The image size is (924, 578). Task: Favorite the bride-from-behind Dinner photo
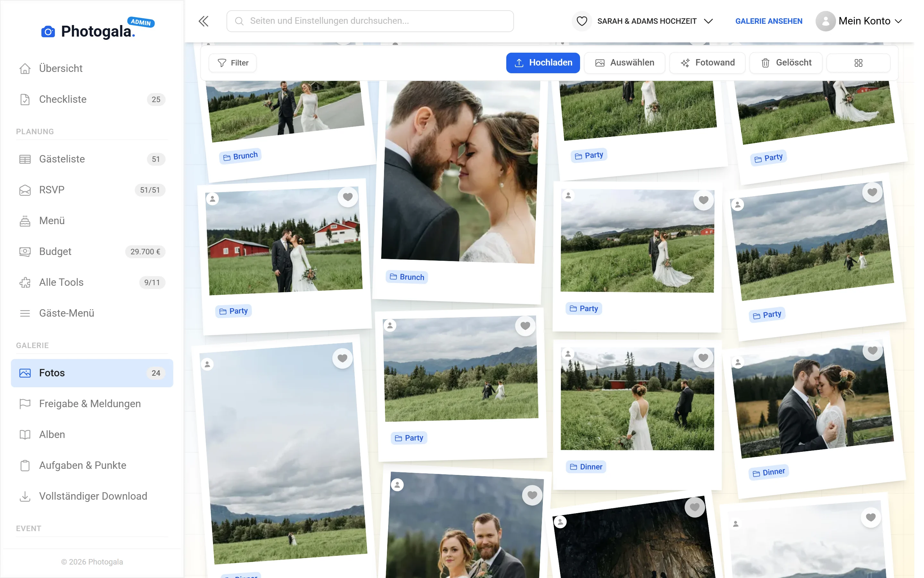pyautogui.click(x=703, y=358)
